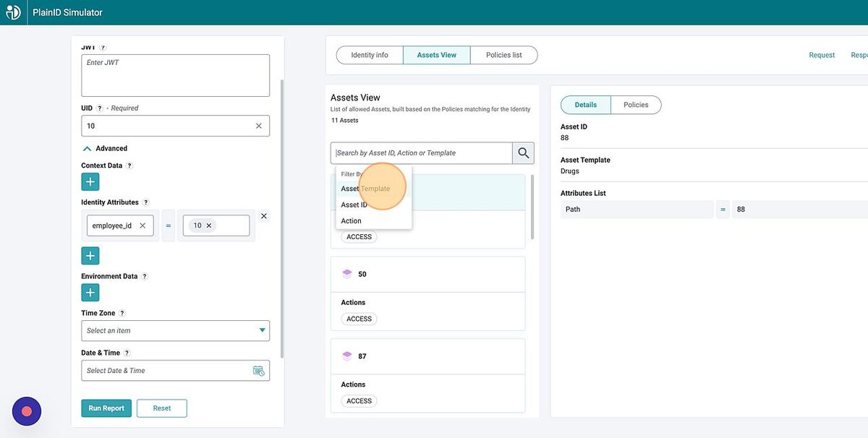
Task: Open the date and time calendar picker
Action: point(258,371)
